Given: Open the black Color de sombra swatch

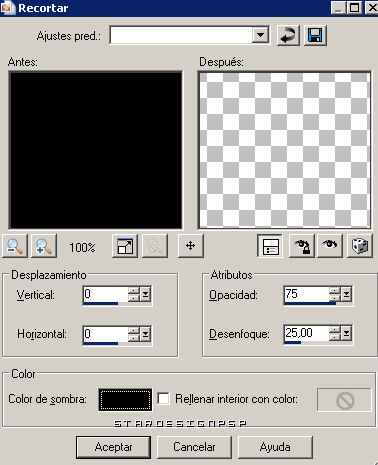Looking at the screenshot, I should pyautogui.click(x=125, y=399).
